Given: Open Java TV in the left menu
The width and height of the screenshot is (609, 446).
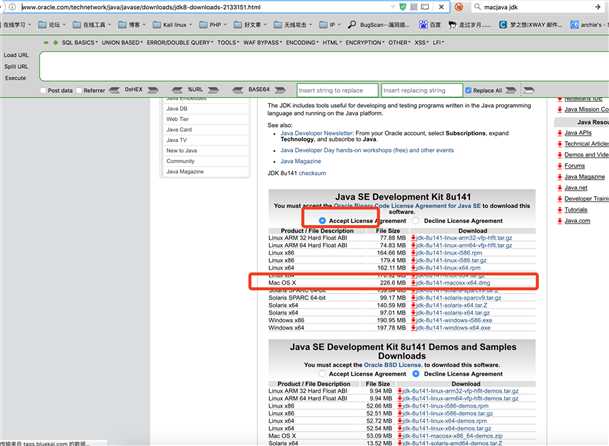Looking at the screenshot, I should click(x=177, y=140).
